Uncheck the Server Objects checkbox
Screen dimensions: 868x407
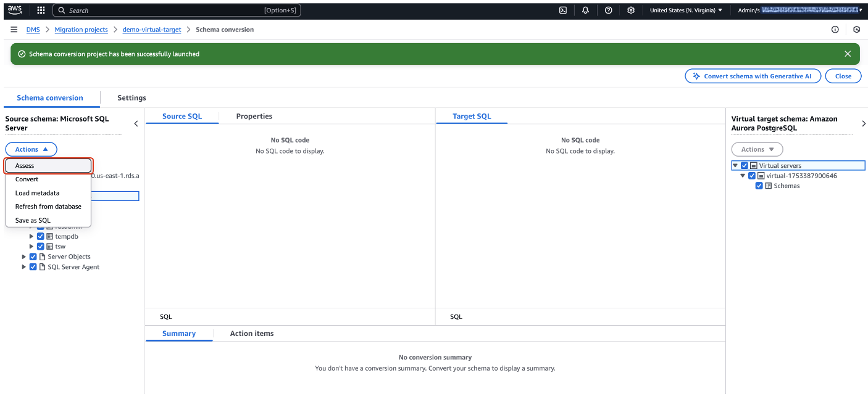(x=33, y=257)
